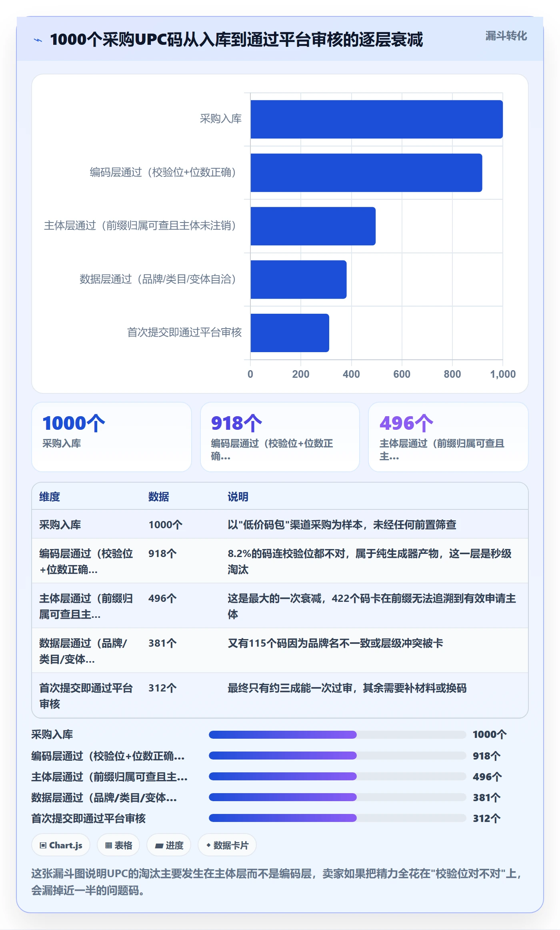Click the 采购入库 bar in chart
This screenshot has height=930, width=560.
tap(376, 119)
